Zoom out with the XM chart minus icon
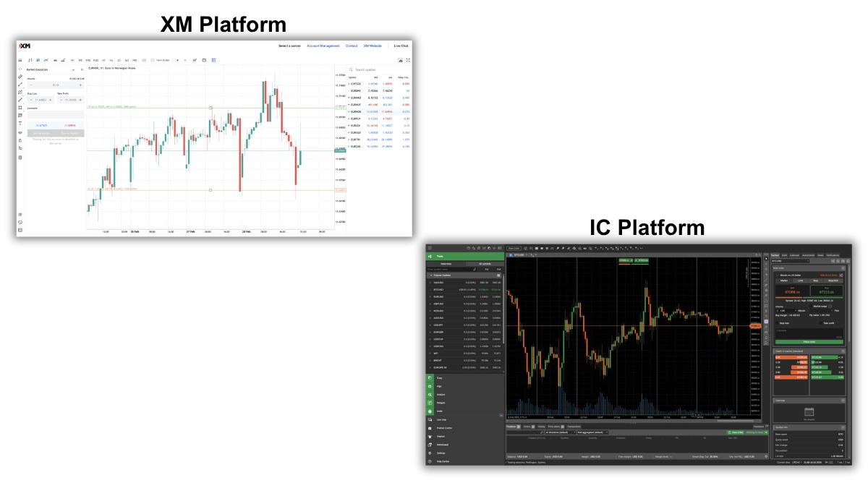 [185, 60]
